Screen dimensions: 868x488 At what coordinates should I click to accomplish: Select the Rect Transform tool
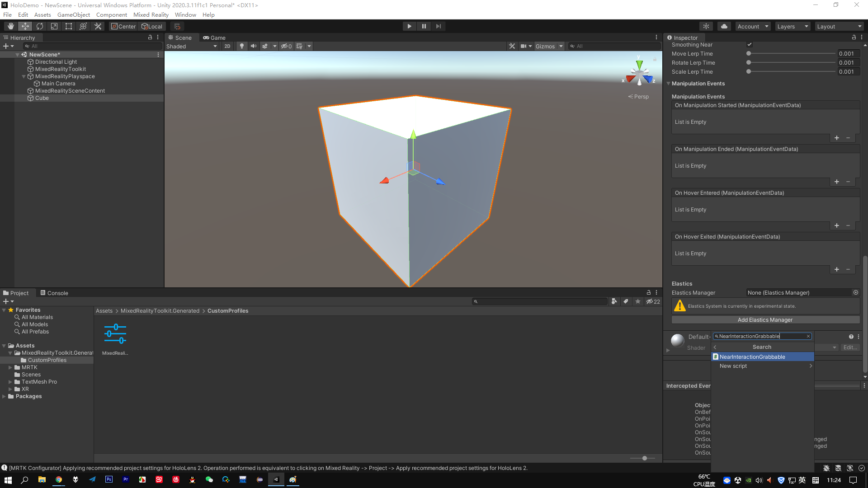(x=68, y=26)
